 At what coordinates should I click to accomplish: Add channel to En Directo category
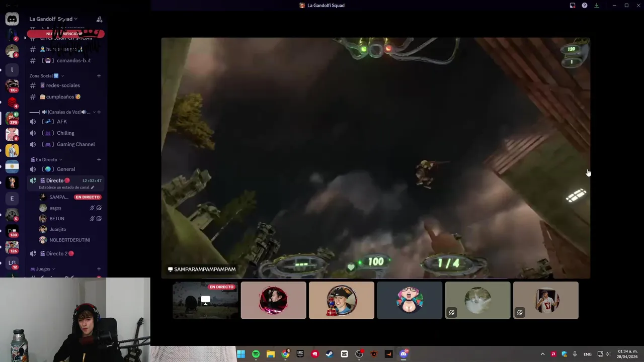pyautogui.click(x=99, y=160)
